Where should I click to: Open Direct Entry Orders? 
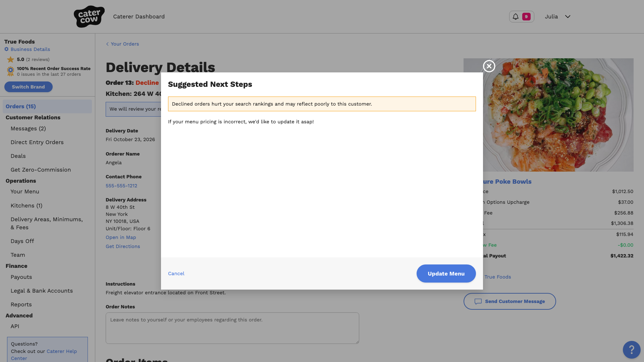(37, 142)
